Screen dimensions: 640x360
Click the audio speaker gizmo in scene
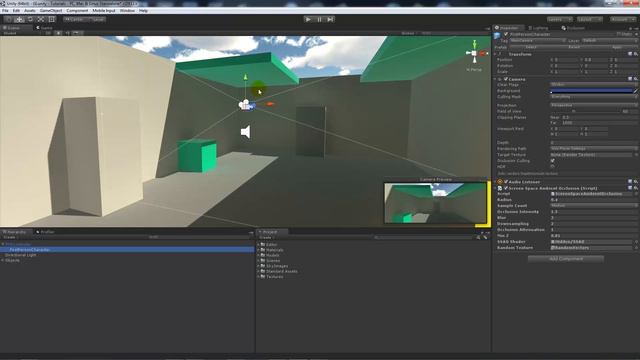click(245, 131)
